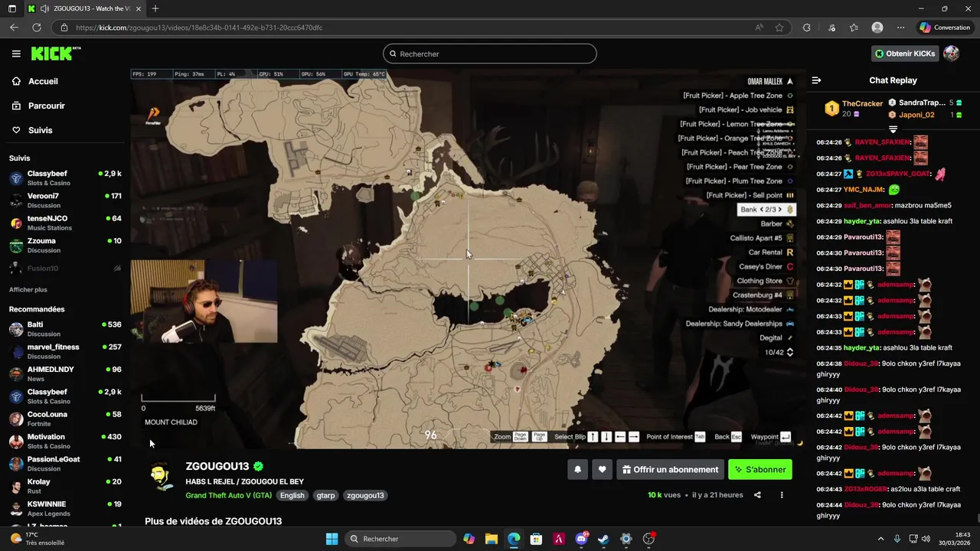Select the zgougou13 tag
This screenshot has width=980, height=551.
pos(365,495)
